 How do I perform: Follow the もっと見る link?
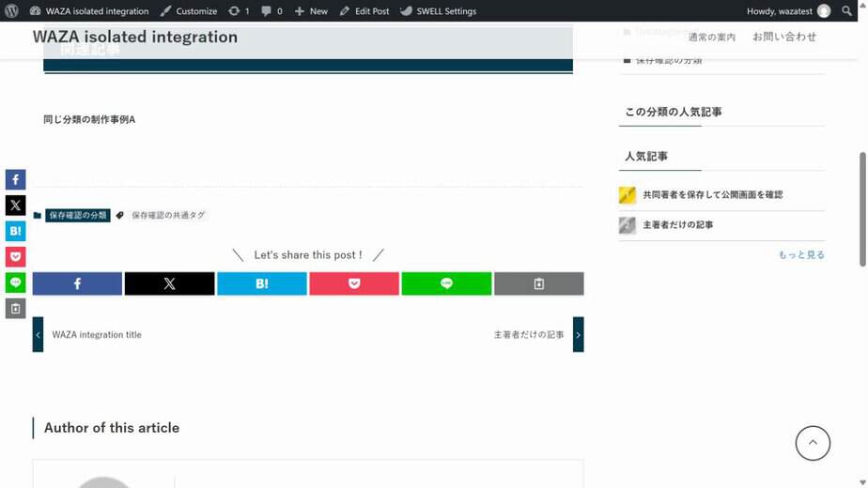click(x=801, y=254)
